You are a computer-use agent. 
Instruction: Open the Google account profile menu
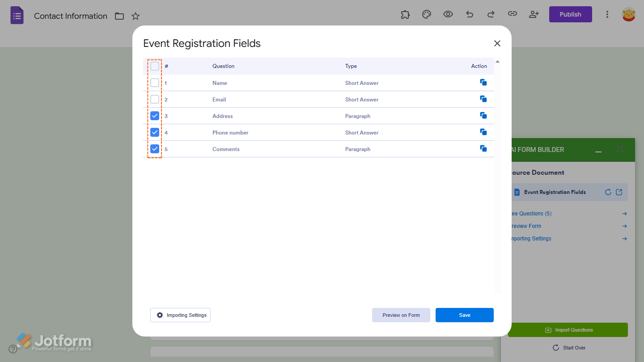[x=629, y=14]
